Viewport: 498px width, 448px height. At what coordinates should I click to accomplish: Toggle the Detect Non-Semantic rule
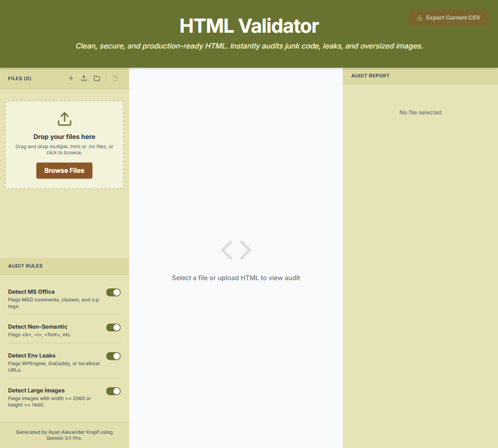(113, 328)
